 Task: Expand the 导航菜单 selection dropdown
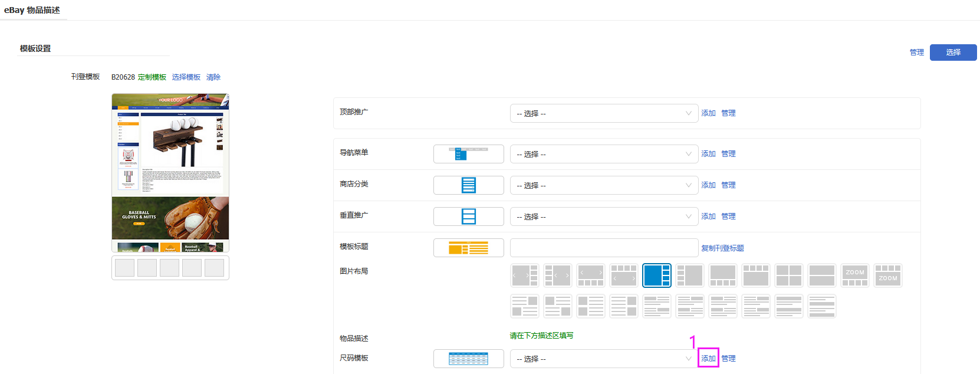tap(604, 154)
